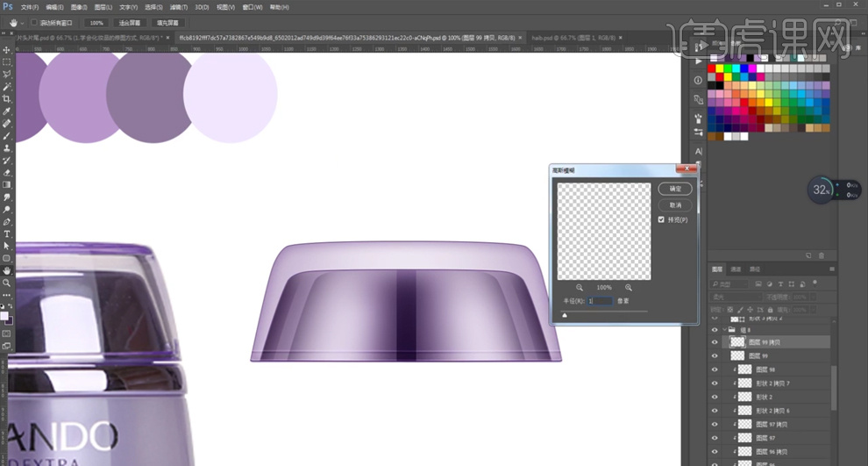
Task: Click the zoom-out magnifier in Gaussian Blur dialog
Action: coord(580,287)
